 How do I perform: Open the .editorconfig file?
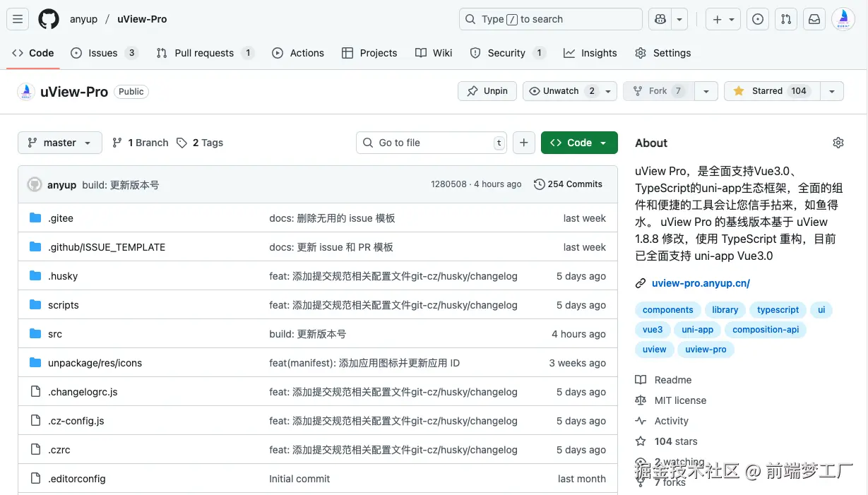77,479
